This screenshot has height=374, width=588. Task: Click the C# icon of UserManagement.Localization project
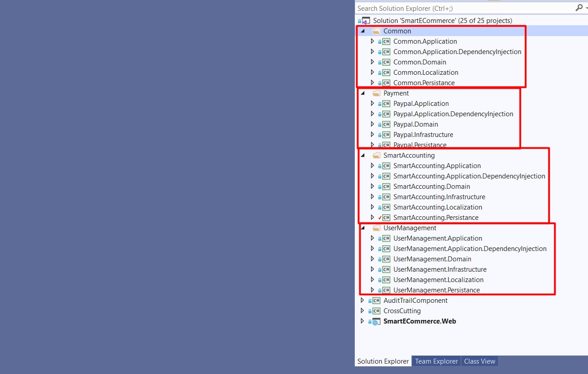tap(386, 280)
